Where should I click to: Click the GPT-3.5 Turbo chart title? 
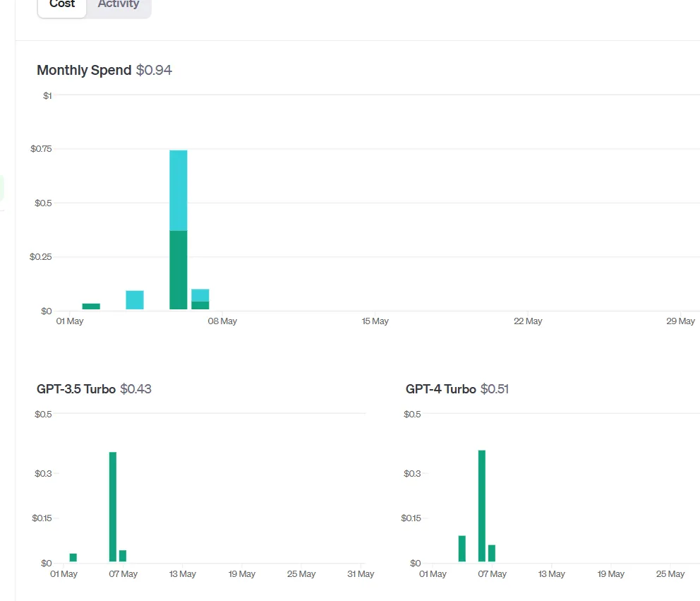click(x=76, y=388)
